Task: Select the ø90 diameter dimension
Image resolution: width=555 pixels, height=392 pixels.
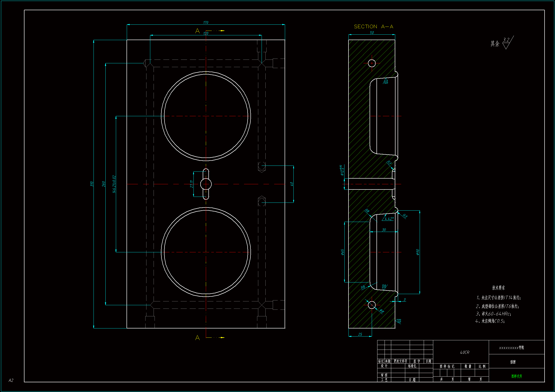Action: [418, 252]
